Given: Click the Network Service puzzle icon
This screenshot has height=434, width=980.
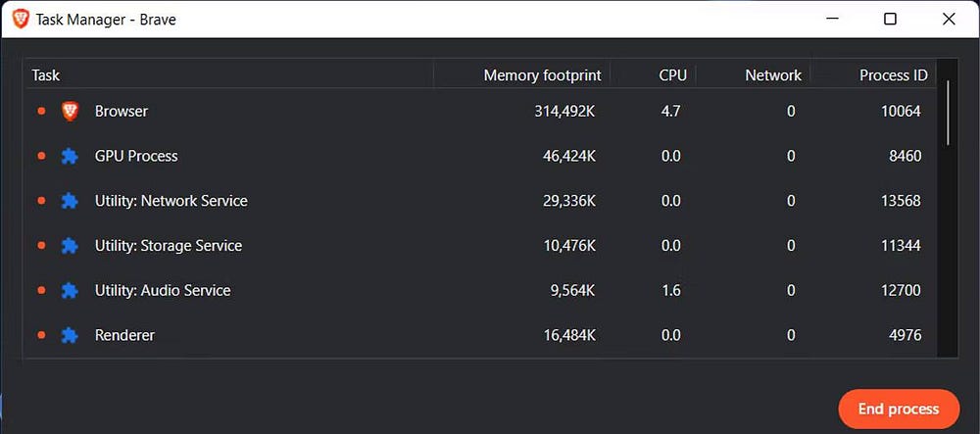Looking at the screenshot, I should pyautogui.click(x=70, y=201).
